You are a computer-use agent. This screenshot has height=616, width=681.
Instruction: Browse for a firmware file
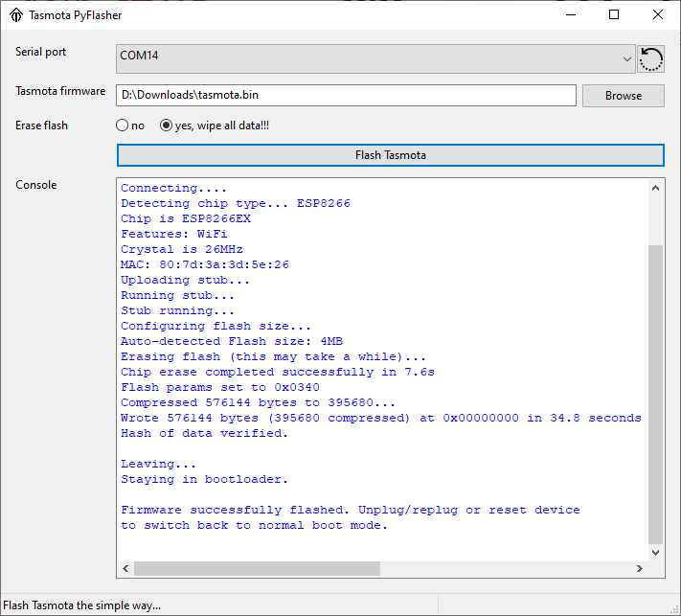click(x=624, y=96)
